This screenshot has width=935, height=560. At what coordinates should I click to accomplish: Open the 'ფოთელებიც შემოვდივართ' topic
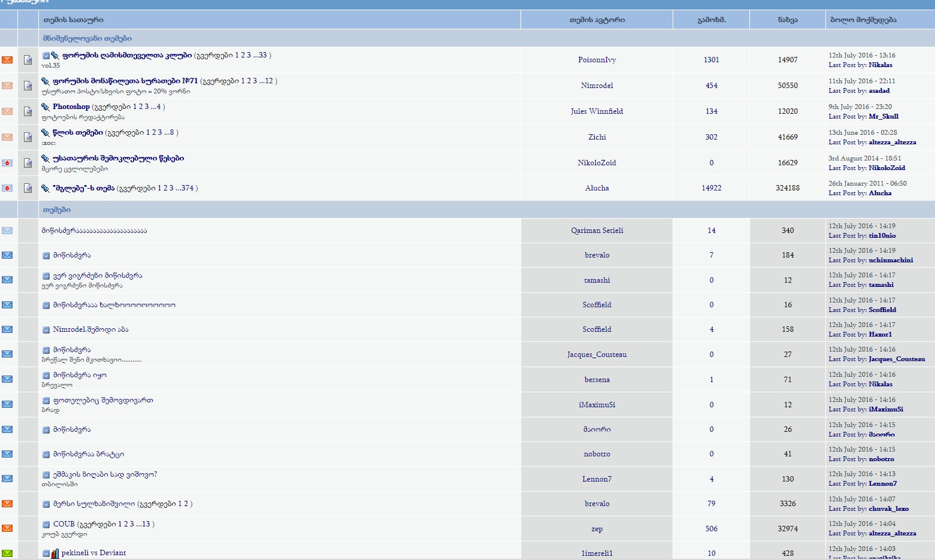(103, 400)
